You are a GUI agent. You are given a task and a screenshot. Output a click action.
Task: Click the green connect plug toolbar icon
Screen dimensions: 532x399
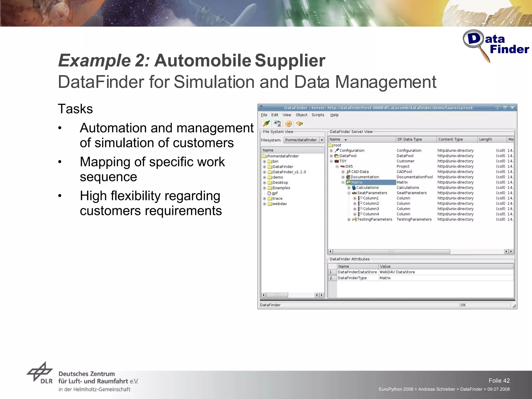pos(266,123)
